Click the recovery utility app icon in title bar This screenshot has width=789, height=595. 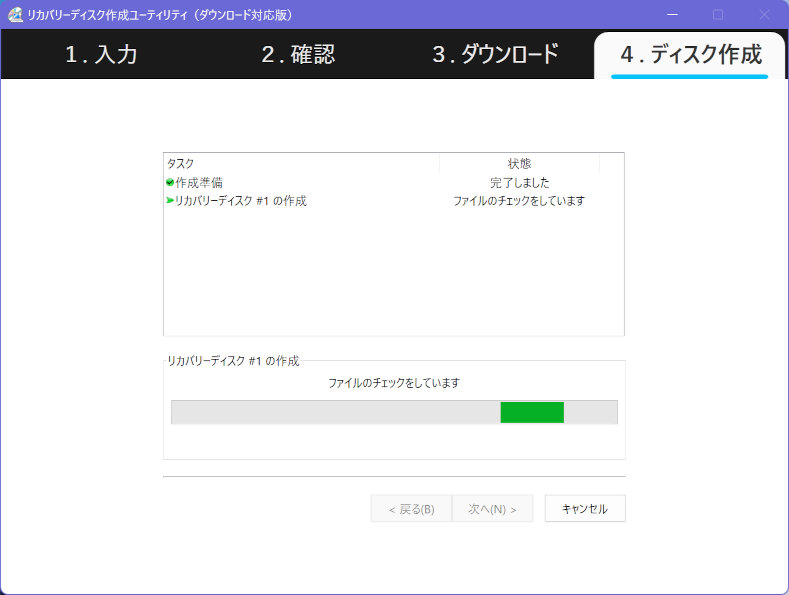15,15
